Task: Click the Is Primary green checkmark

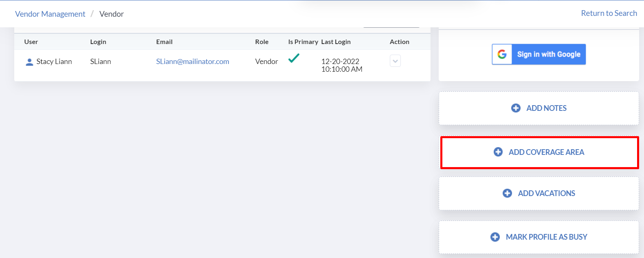Action: pyautogui.click(x=294, y=58)
